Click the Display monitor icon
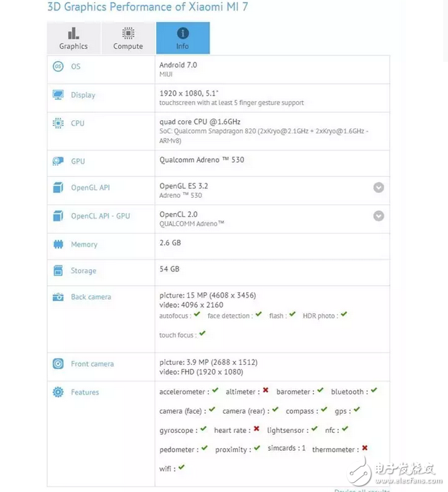448x492 pixels. pos(58,95)
